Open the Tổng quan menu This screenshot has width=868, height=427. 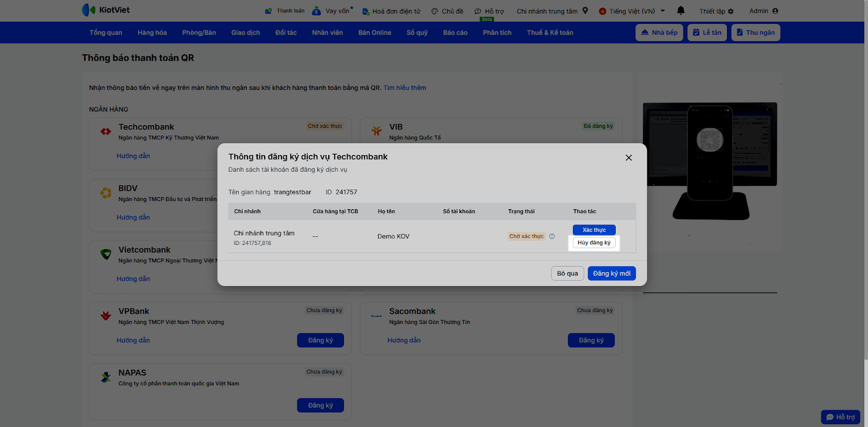[106, 33]
